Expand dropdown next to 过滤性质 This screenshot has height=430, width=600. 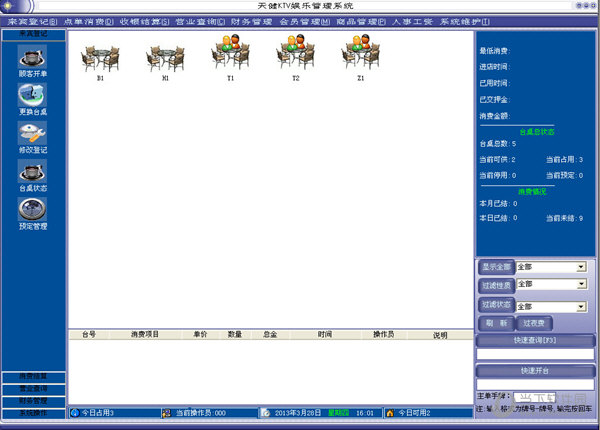click(x=581, y=284)
